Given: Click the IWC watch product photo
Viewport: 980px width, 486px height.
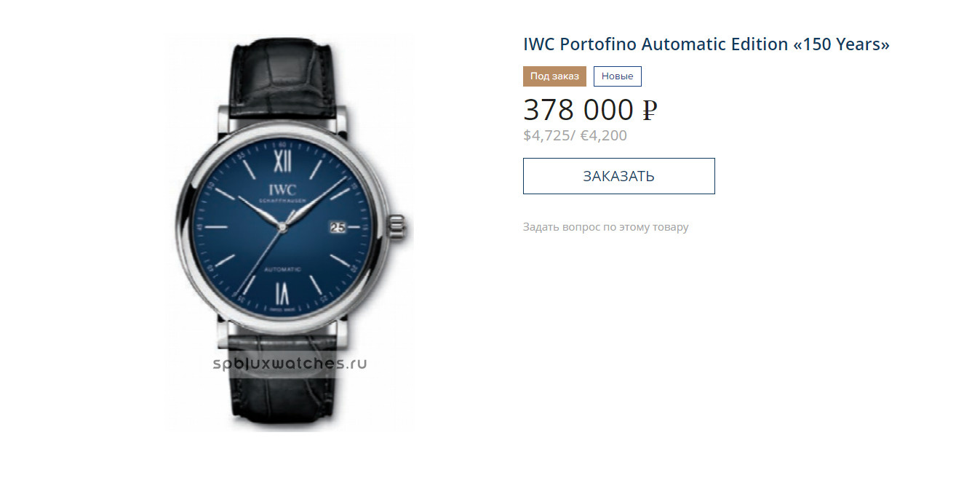Looking at the screenshot, I should (290, 234).
